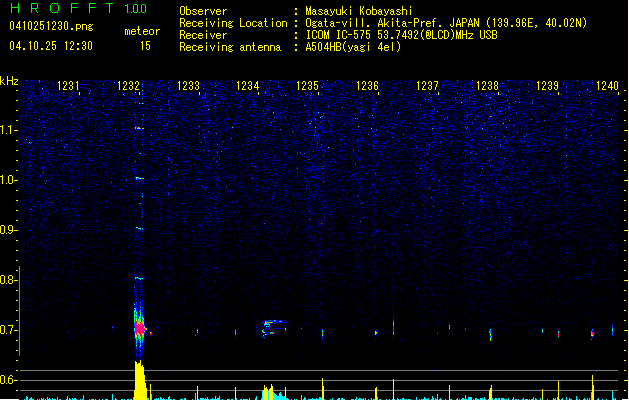Screen dimensions: 629x400
Task: Click the 1236 time marker
Action: [x=367, y=86]
